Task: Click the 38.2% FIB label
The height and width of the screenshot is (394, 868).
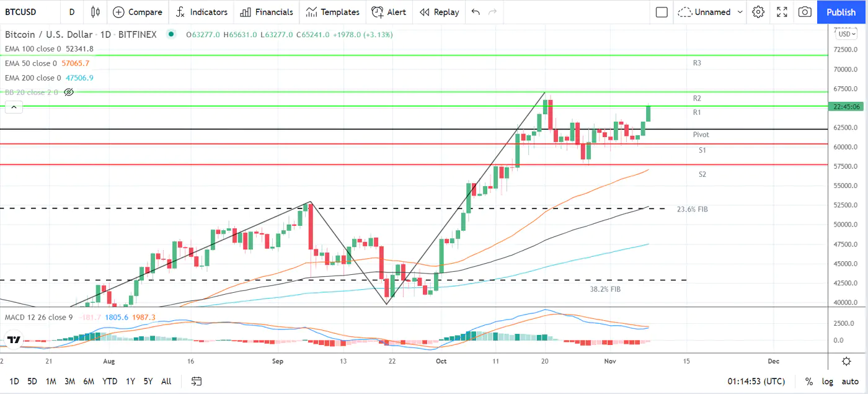Action: point(605,289)
